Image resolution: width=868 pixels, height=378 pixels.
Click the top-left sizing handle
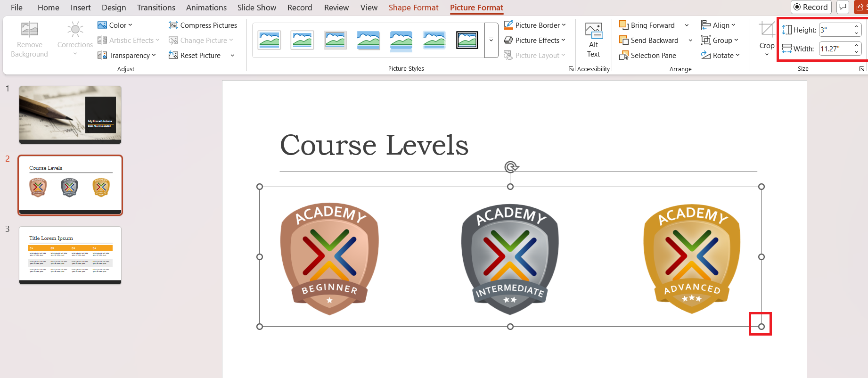point(260,187)
